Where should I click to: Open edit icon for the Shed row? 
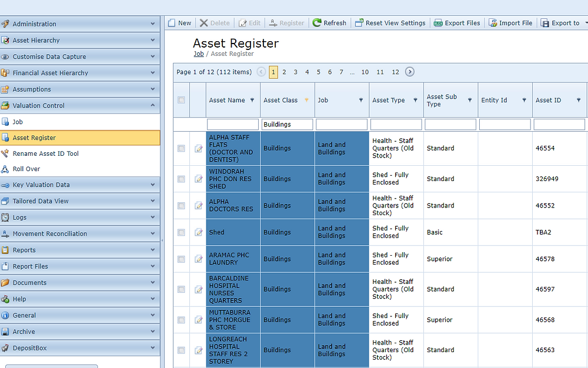(x=198, y=232)
